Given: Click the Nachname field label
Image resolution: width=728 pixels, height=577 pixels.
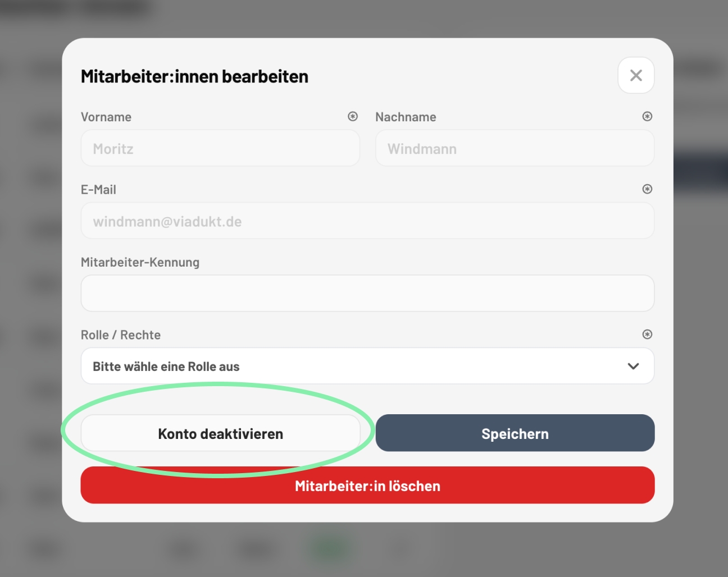Looking at the screenshot, I should tap(406, 117).
